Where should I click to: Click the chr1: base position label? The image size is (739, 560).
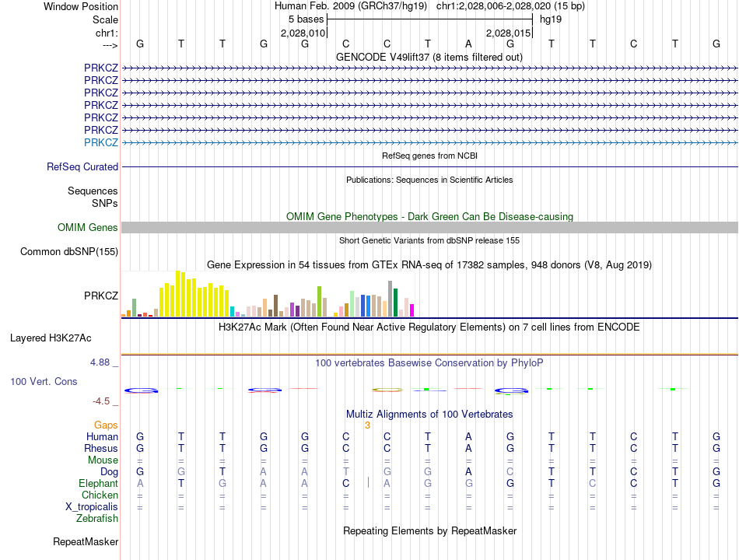(107, 33)
